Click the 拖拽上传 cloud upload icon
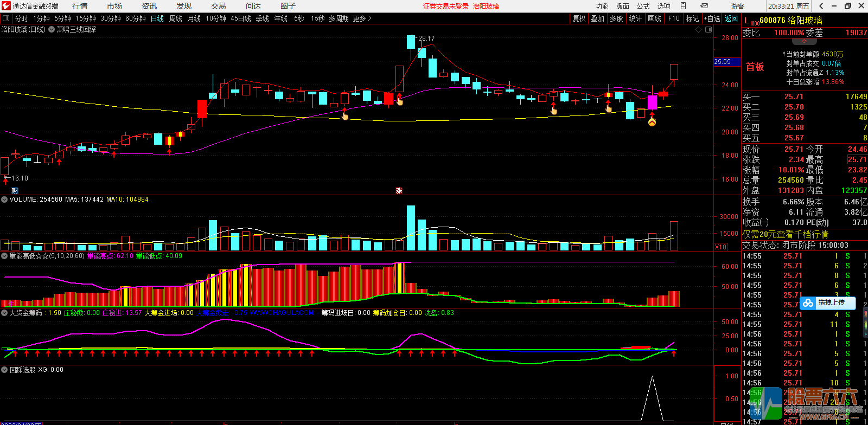The image size is (868, 425). [808, 303]
